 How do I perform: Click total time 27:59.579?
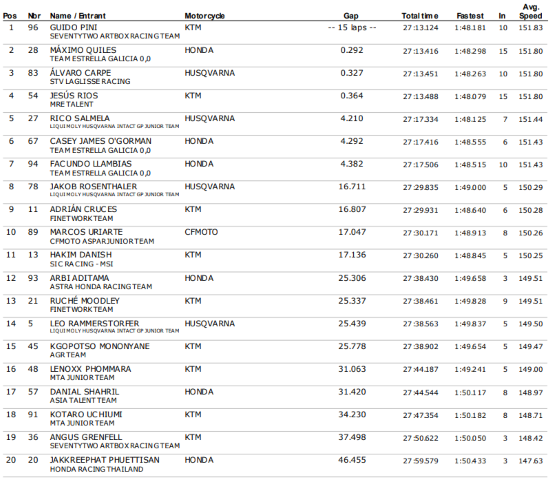pyautogui.click(x=421, y=461)
